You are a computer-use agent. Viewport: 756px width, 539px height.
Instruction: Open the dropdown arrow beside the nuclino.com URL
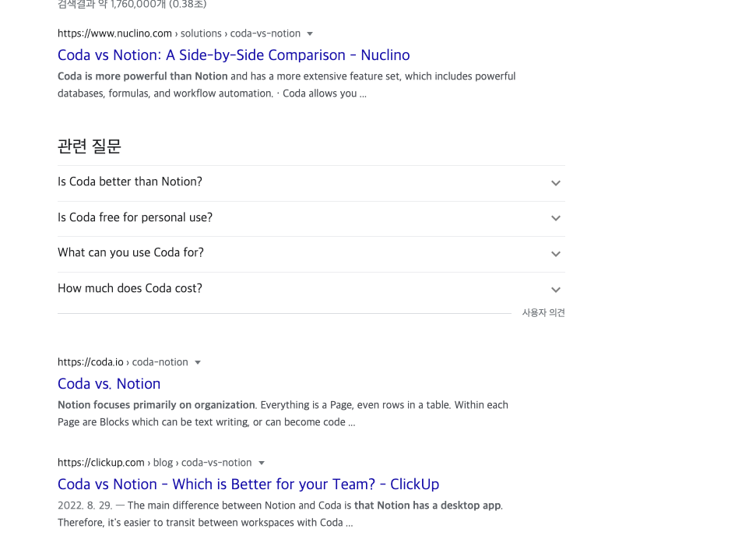click(x=310, y=34)
